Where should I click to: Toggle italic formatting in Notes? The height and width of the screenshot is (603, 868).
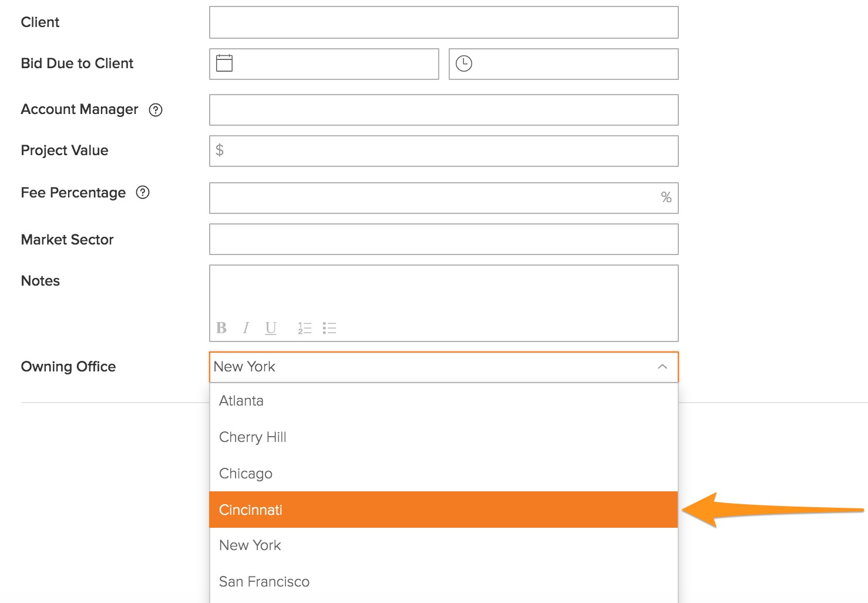[x=246, y=328]
